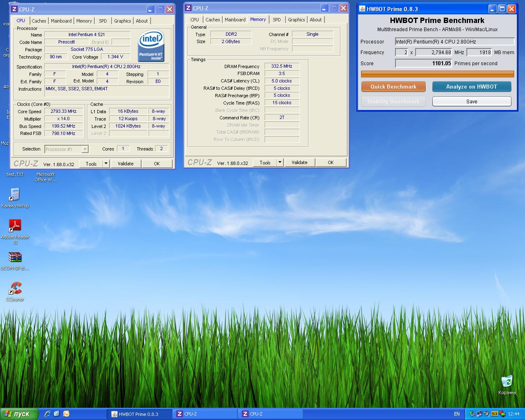
Task: Open Microsoft Office W... desktop item
Action: pyautogui.click(x=46, y=177)
